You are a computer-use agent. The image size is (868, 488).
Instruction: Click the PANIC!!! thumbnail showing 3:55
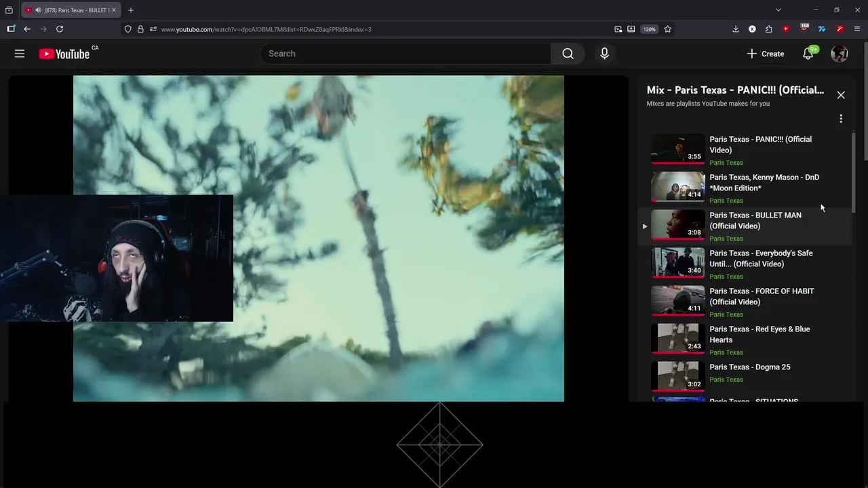click(x=678, y=148)
